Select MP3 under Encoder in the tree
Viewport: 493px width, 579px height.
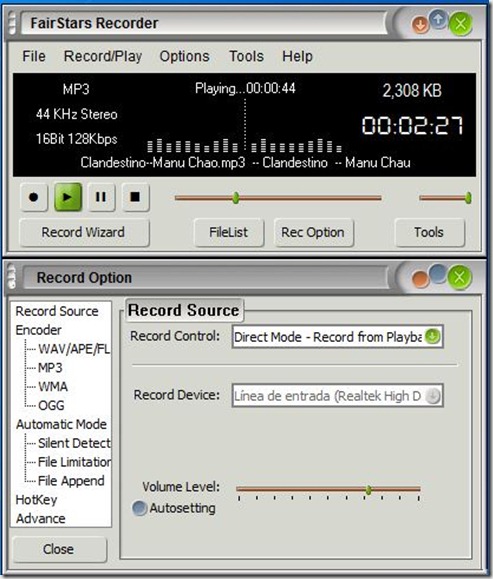(x=50, y=367)
